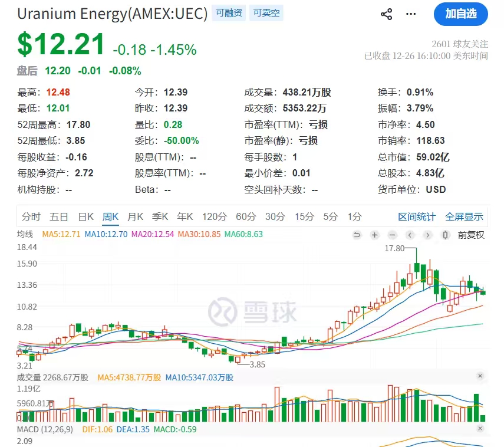This screenshot has width=504, height=447.
Task: Switch to the 月K chart tab
Action: click(136, 217)
